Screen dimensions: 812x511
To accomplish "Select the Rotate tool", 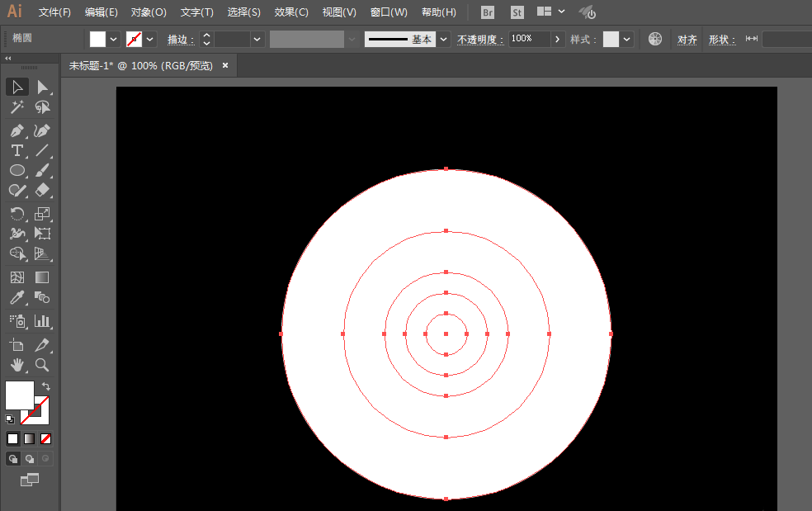I will (x=17, y=214).
